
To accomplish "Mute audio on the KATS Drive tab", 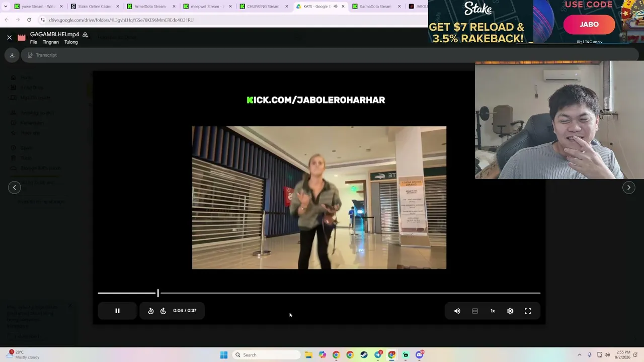I will coord(335,7).
